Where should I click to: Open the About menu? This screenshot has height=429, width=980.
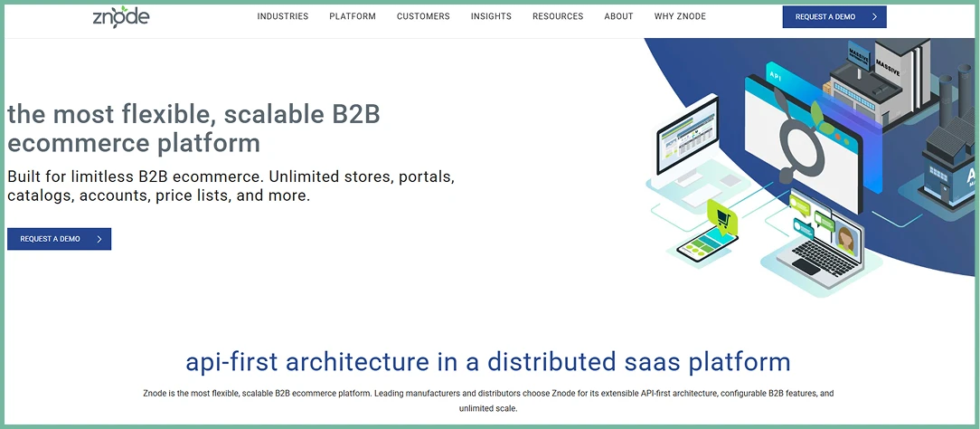[x=618, y=16]
